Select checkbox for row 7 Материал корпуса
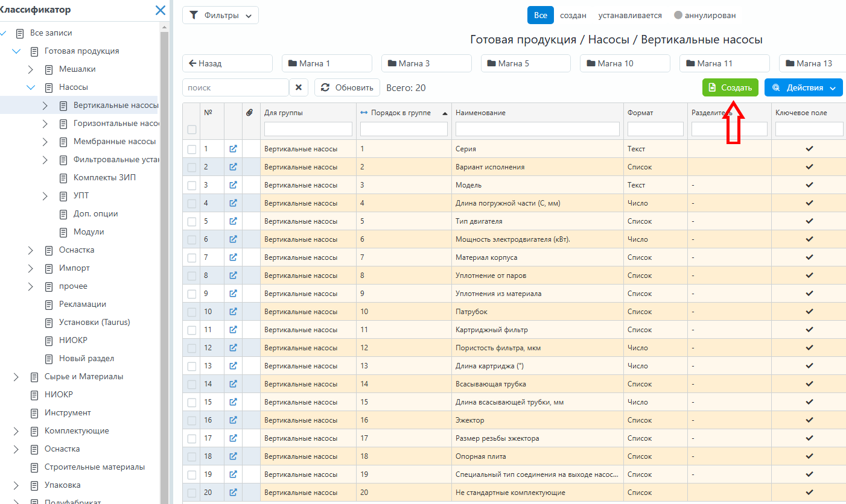The height and width of the screenshot is (504, 846). click(192, 257)
